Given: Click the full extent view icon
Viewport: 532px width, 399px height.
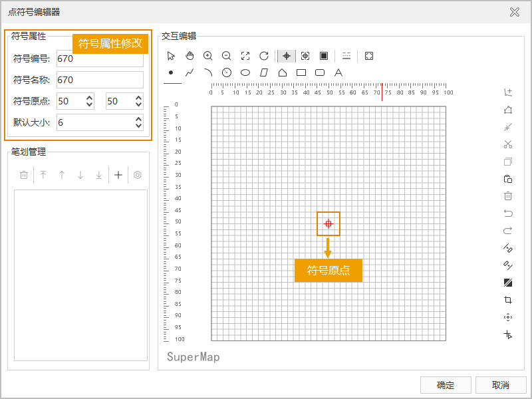Looking at the screenshot, I should (x=245, y=56).
